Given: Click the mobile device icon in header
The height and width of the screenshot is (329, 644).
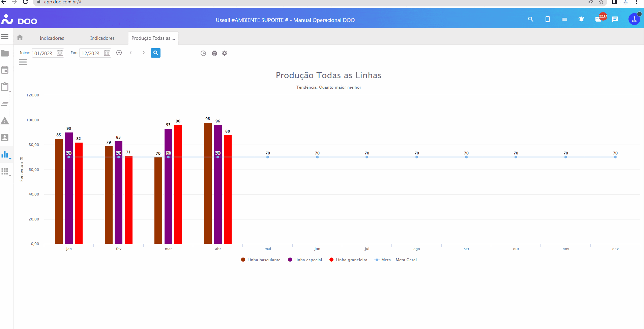Looking at the screenshot, I should [548, 19].
